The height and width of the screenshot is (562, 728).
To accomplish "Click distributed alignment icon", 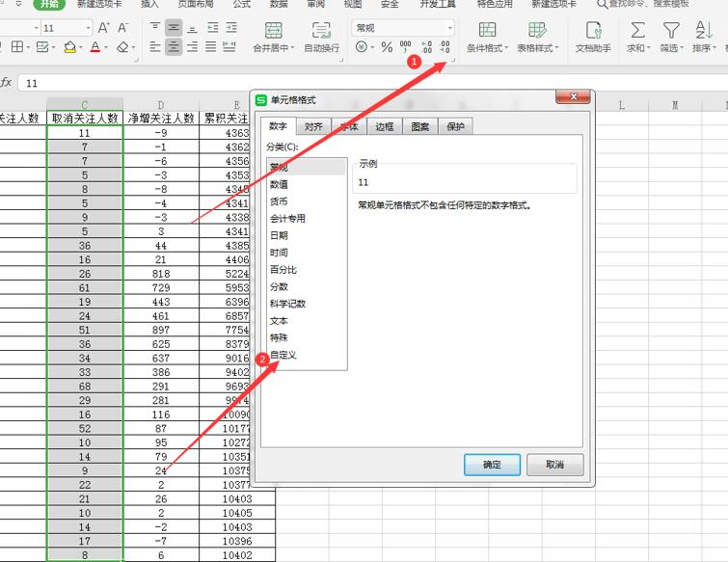I will pos(229,46).
